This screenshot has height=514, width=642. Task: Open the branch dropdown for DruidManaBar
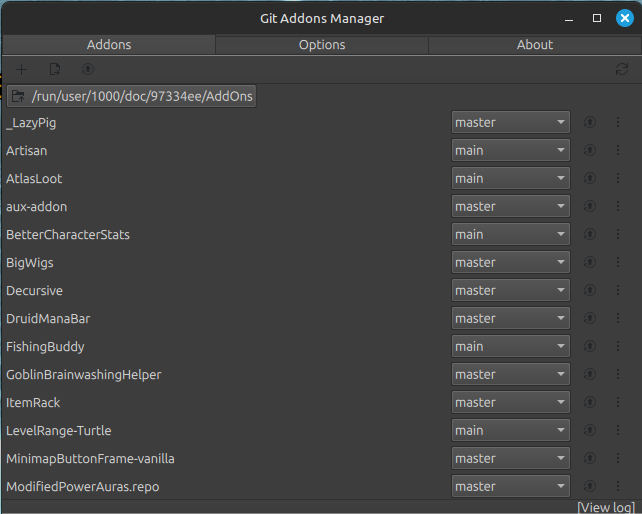(510, 318)
